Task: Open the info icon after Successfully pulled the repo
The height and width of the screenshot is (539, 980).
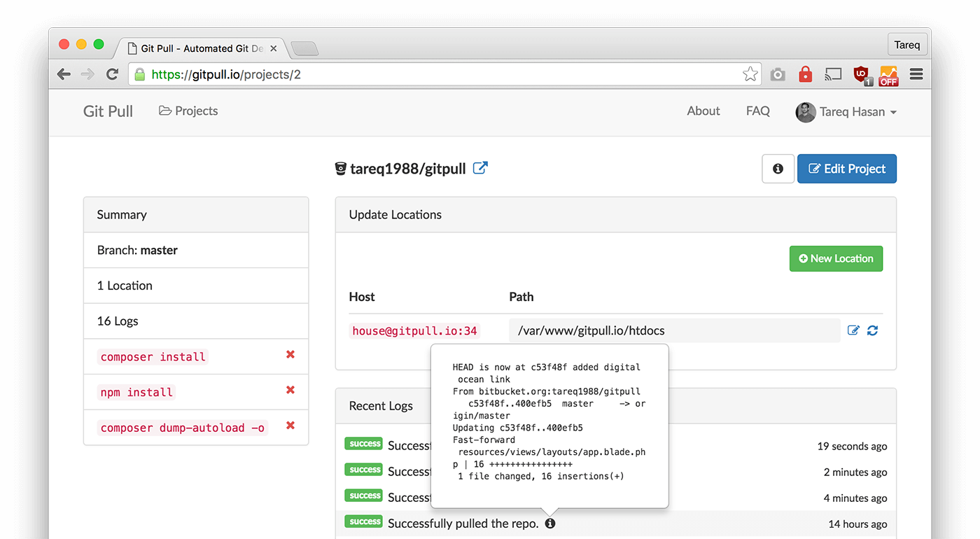Action: (550, 523)
